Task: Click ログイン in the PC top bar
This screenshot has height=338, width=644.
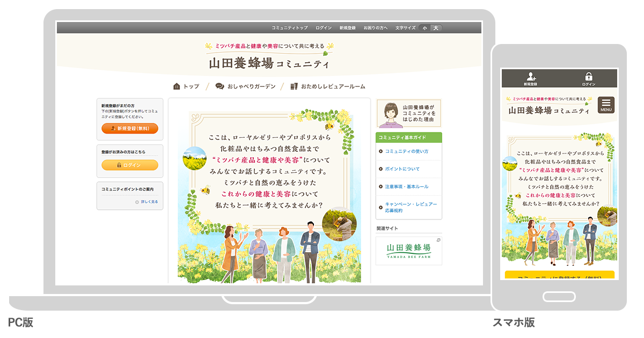Action: tap(324, 28)
